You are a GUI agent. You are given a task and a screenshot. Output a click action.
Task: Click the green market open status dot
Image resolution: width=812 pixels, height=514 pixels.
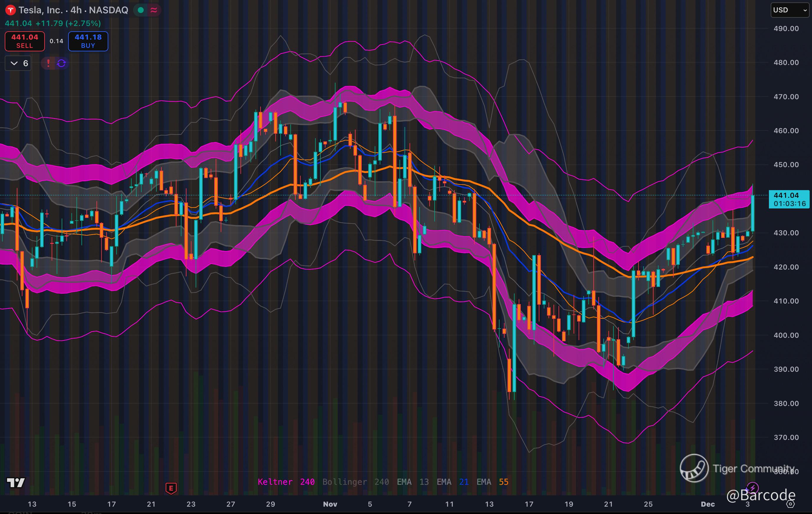(141, 10)
